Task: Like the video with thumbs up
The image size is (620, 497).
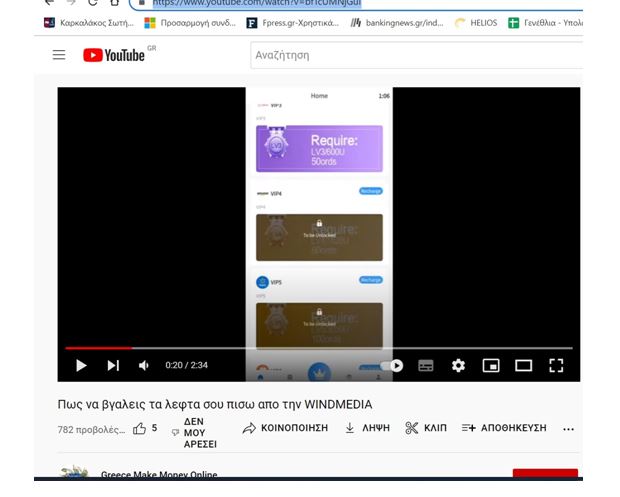Action: coord(140,428)
